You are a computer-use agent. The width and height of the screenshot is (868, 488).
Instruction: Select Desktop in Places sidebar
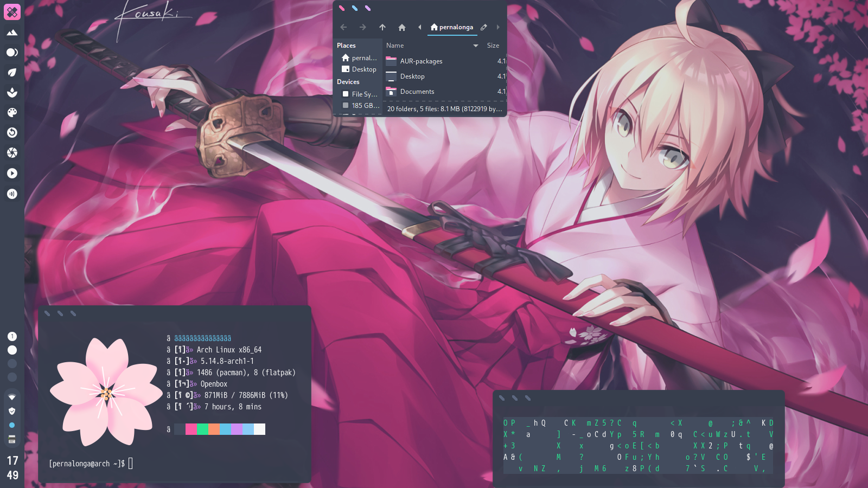click(x=359, y=69)
